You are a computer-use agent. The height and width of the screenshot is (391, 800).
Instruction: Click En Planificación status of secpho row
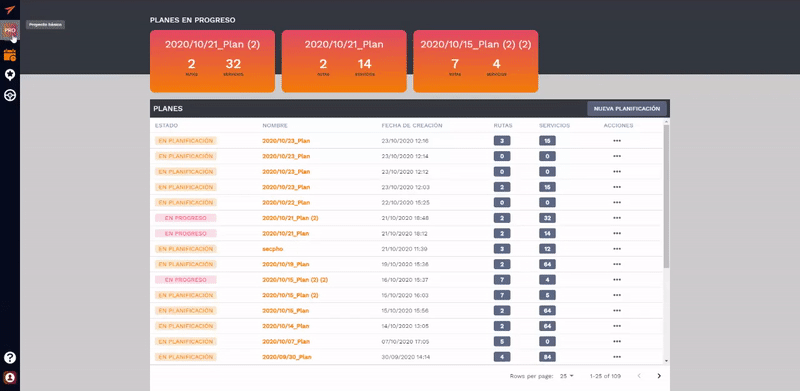click(x=186, y=249)
